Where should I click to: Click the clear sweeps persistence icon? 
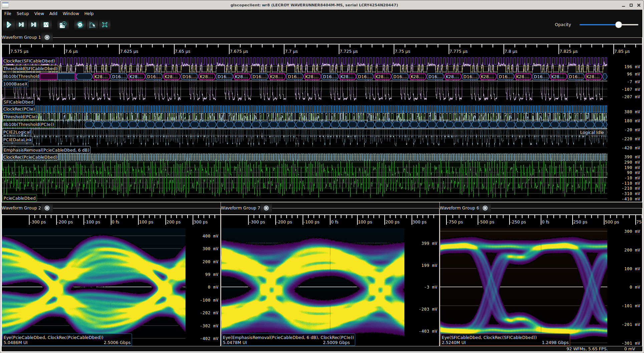coord(92,25)
